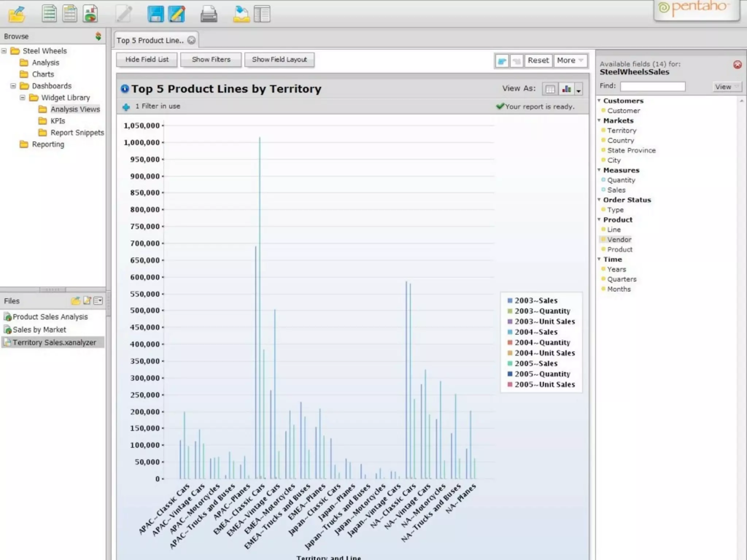The width and height of the screenshot is (747, 560).
Task: Click the undo arrow icon beside Reset
Action: [x=502, y=61]
